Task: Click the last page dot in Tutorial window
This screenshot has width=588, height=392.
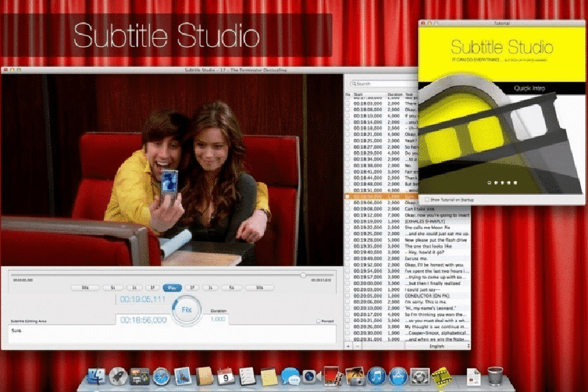Action: pyautogui.click(x=515, y=183)
